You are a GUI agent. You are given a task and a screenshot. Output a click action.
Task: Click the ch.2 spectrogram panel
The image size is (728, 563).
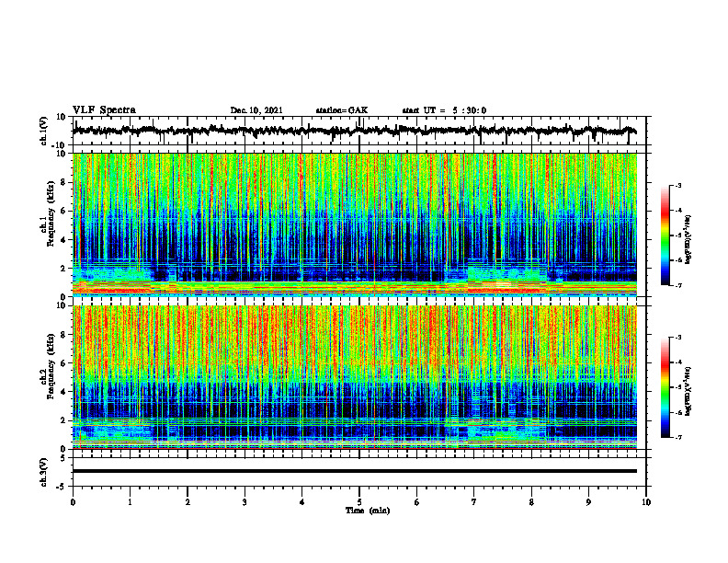pyautogui.click(x=354, y=377)
